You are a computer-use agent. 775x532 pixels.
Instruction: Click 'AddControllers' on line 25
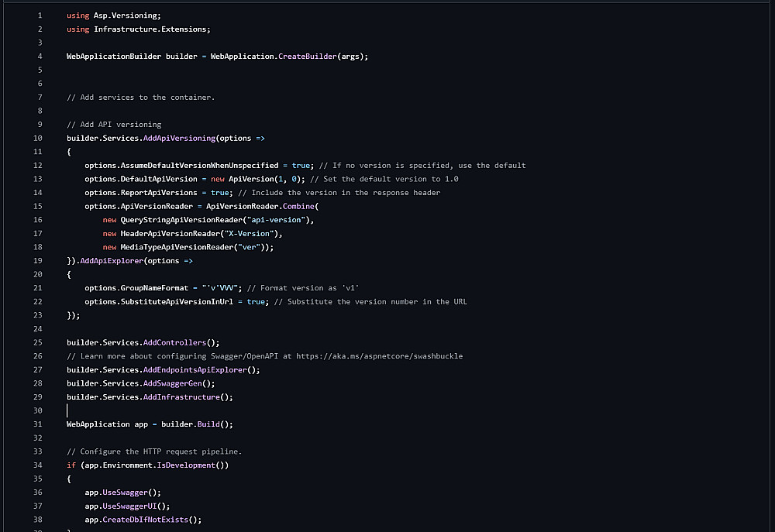174,342
